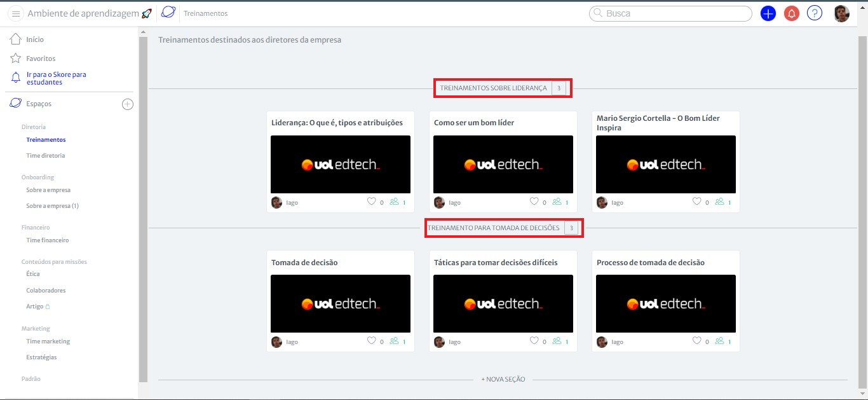Image resolution: width=868 pixels, height=400 pixels.
Task: Like the Táticas para tomar decisões difíceis card
Action: [x=534, y=341]
